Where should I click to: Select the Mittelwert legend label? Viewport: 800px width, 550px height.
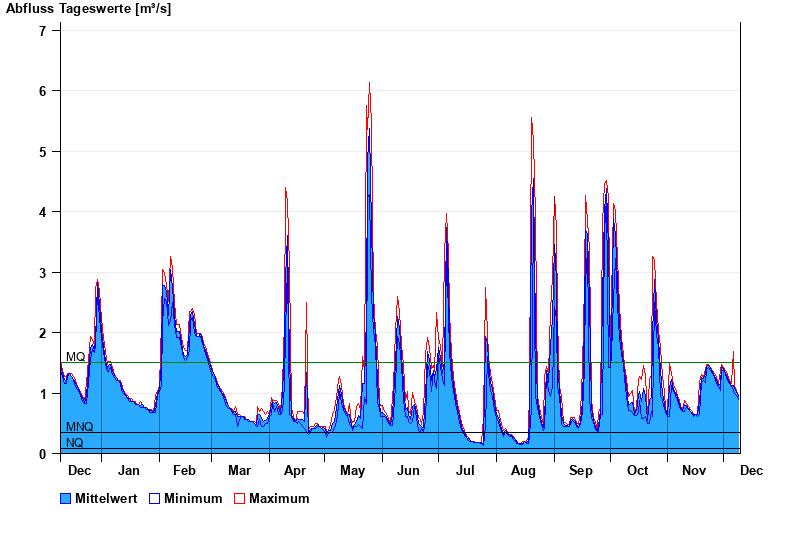[105, 498]
